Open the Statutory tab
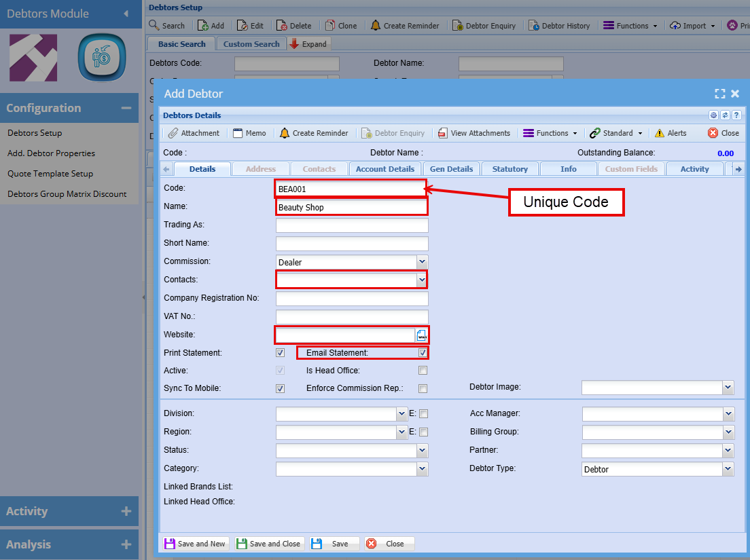Viewport: 750px width, 560px height. 510,169
